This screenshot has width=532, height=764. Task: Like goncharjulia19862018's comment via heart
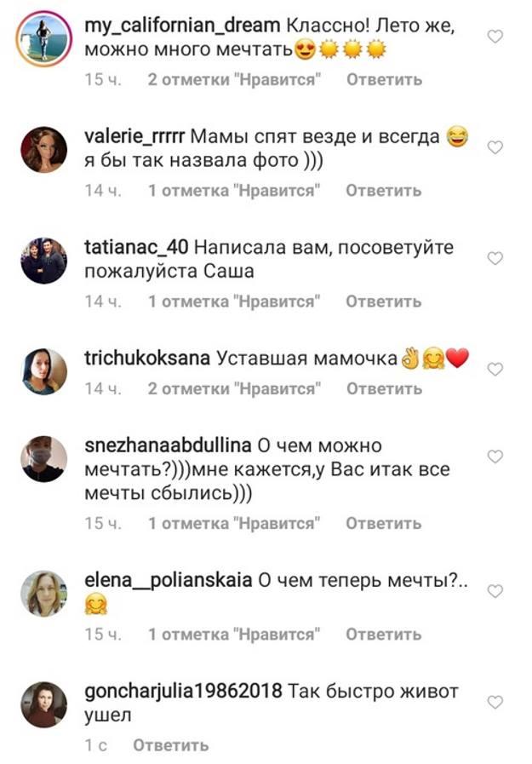[x=495, y=702]
